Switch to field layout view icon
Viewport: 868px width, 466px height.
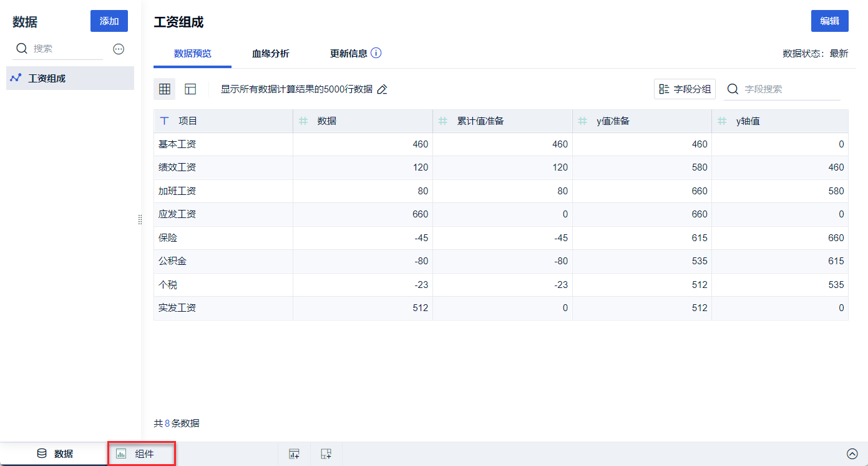coord(190,89)
